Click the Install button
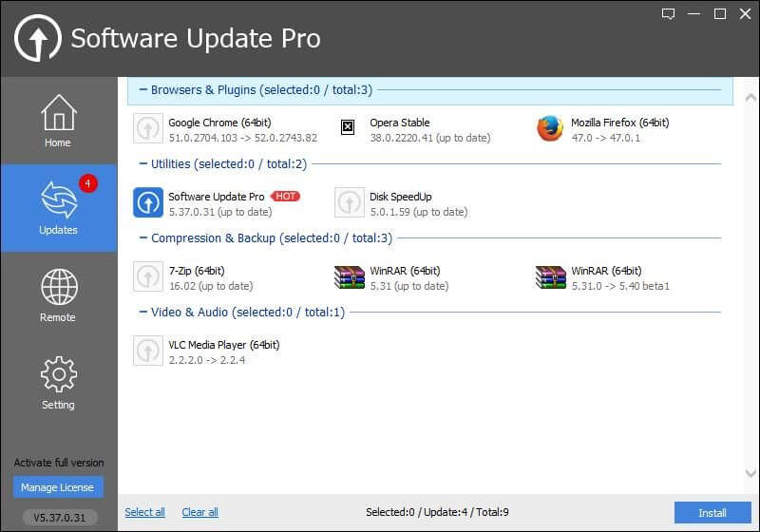760x532 pixels. 712,513
